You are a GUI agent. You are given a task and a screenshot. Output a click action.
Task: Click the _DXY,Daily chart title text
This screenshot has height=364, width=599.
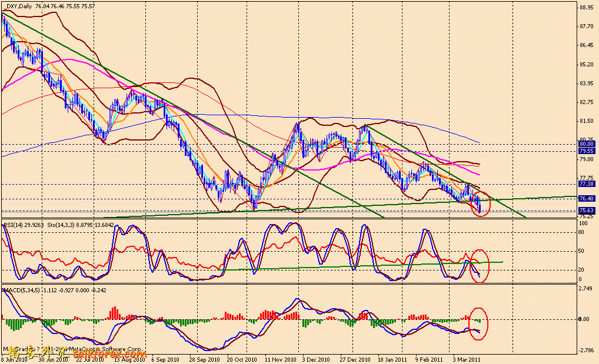click(18, 6)
